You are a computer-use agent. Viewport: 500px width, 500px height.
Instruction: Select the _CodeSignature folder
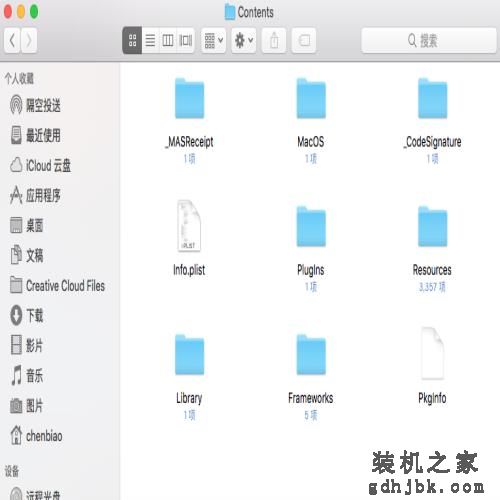click(433, 99)
